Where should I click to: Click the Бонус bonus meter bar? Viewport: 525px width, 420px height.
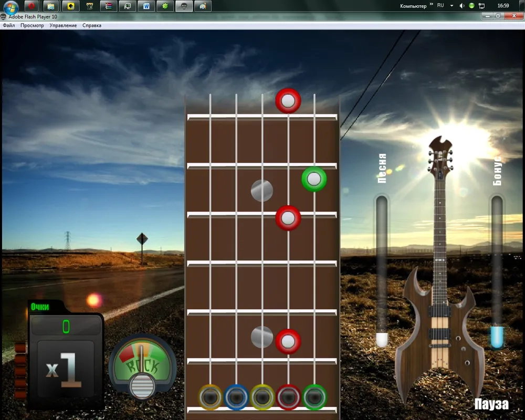pyautogui.click(x=497, y=270)
